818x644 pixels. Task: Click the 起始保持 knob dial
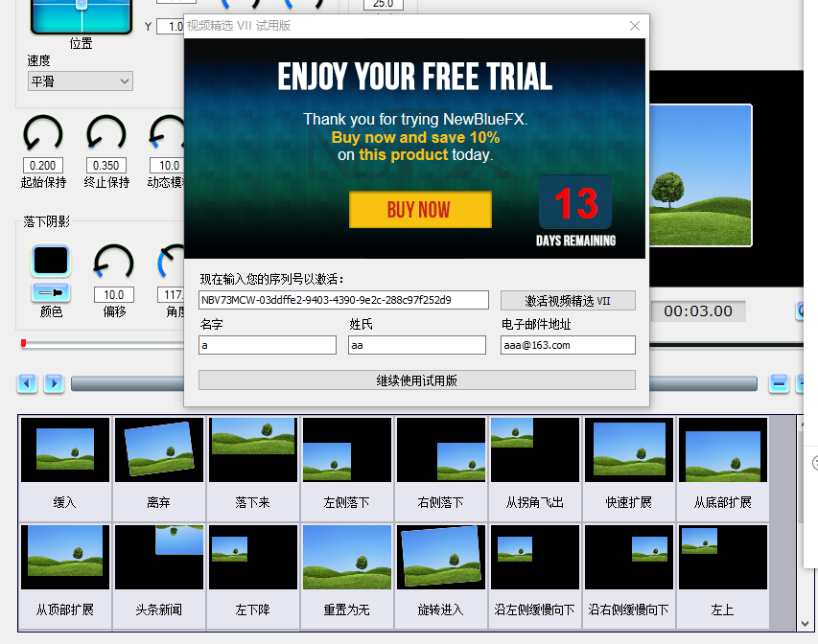point(43,134)
